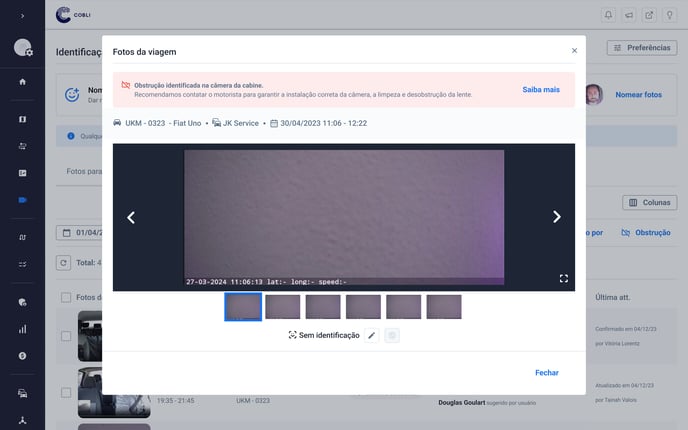688x430 pixels.
Task: Open the map icon in the sidebar
Action: coord(22,119)
